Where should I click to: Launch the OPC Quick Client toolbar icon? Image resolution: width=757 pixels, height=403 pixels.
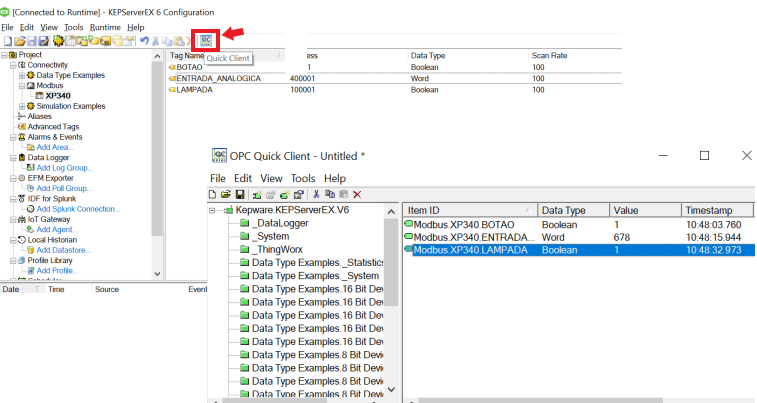pos(205,40)
